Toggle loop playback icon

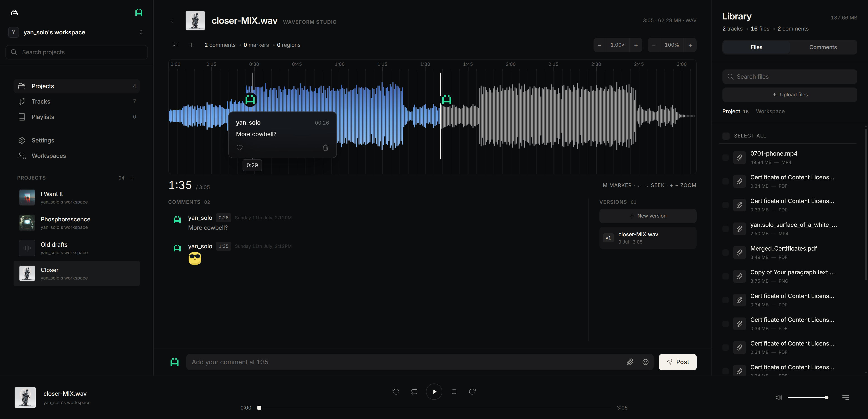(x=414, y=392)
